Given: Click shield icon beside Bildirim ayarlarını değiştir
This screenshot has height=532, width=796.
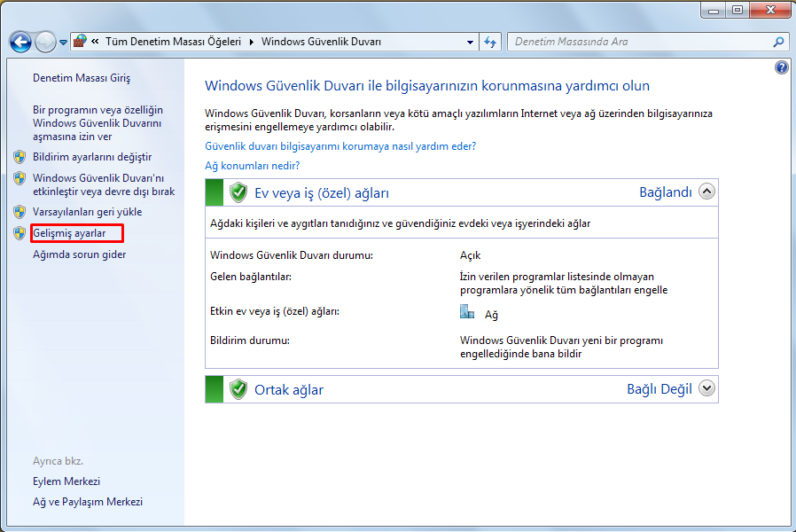Looking at the screenshot, I should 20,157.
